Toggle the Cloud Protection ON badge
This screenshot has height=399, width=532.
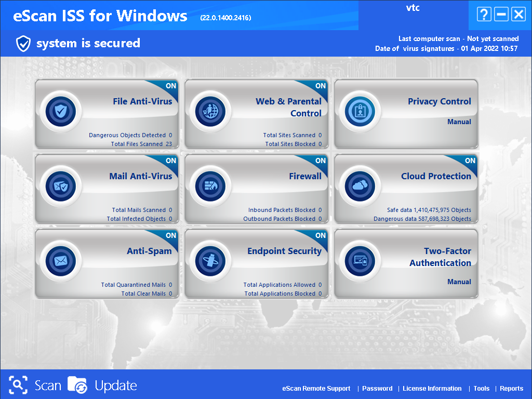tap(470, 161)
